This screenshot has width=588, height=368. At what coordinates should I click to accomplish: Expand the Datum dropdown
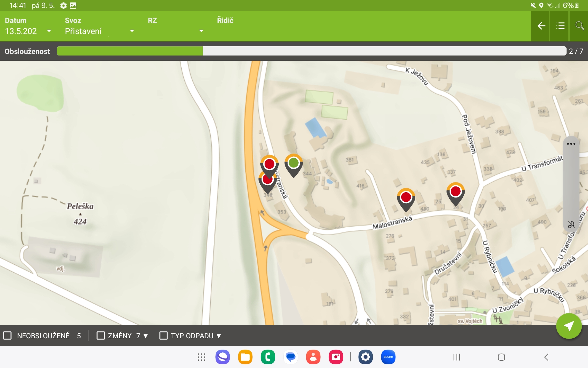pos(49,31)
